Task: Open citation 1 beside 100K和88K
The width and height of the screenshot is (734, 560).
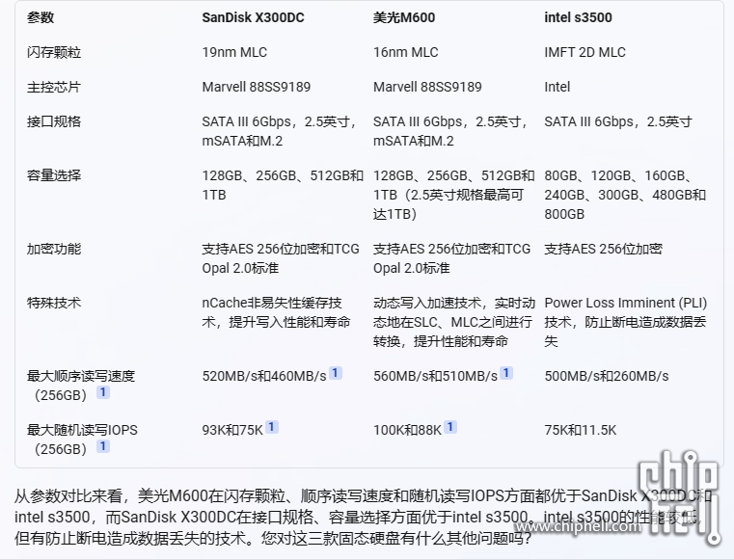Action: pyautogui.click(x=450, y=427)
